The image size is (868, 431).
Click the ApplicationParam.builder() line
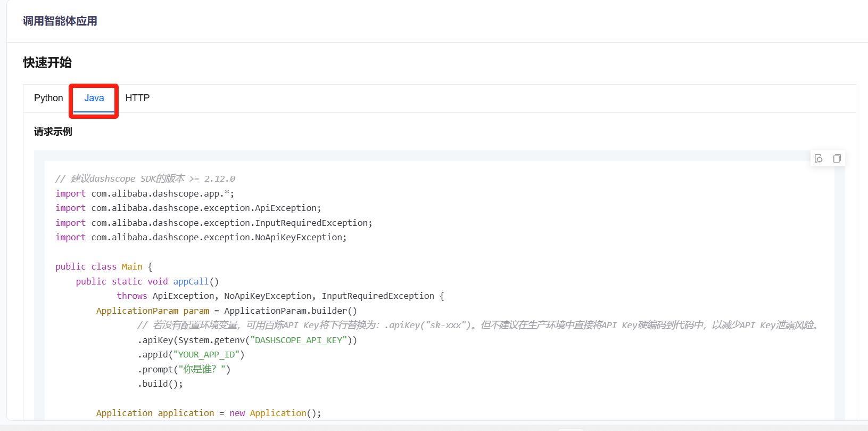click(x=227, y=311)
